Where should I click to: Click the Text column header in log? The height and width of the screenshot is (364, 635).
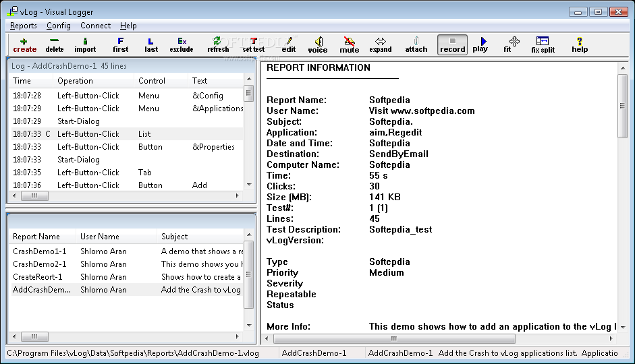pyautogui.click(x=216, y=80)
